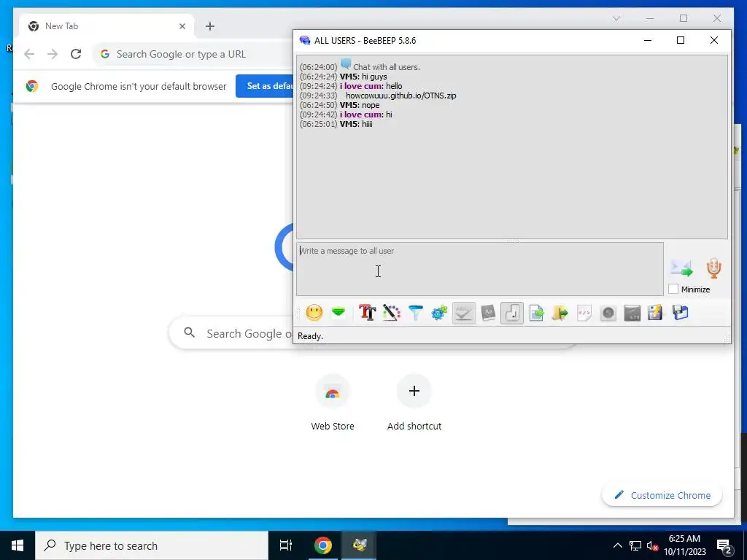Click the Add shortcut plus tile
Screen dimensions: 747x560
pyautogui.click(x=414, y=402)
